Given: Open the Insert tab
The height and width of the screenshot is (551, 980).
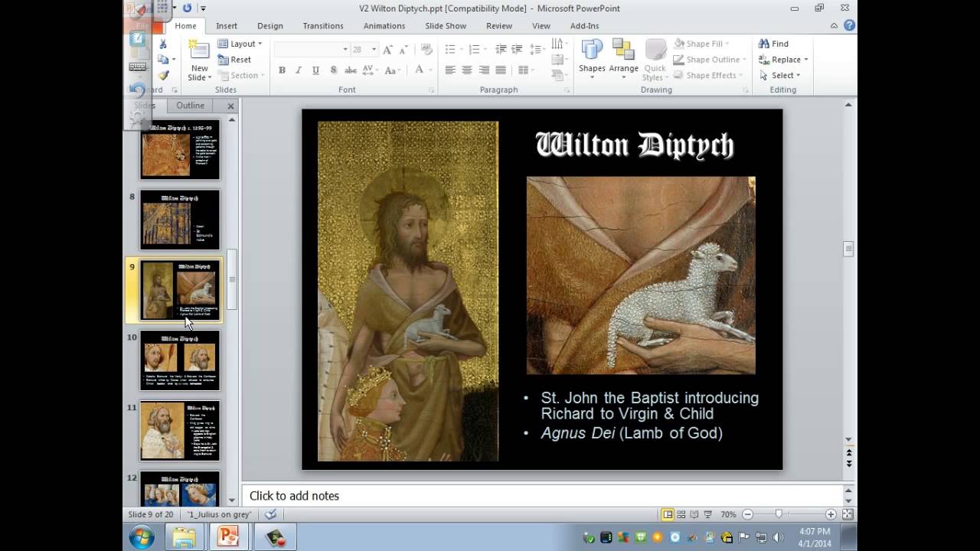Looking at the screenshot, I should (227, 26).
